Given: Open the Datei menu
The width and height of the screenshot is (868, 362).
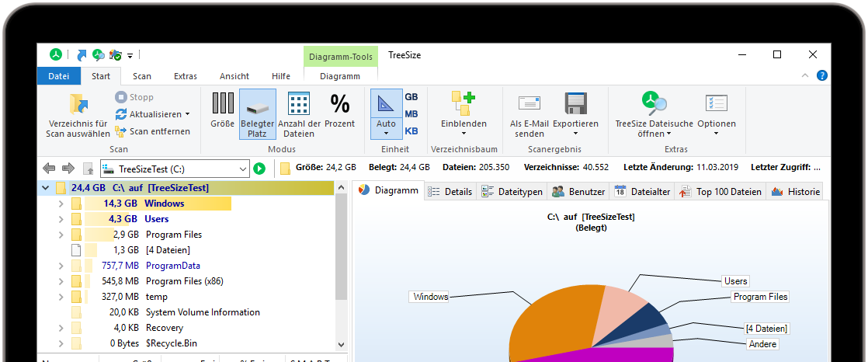Looking at the screenshot, I should pos(59,76).
